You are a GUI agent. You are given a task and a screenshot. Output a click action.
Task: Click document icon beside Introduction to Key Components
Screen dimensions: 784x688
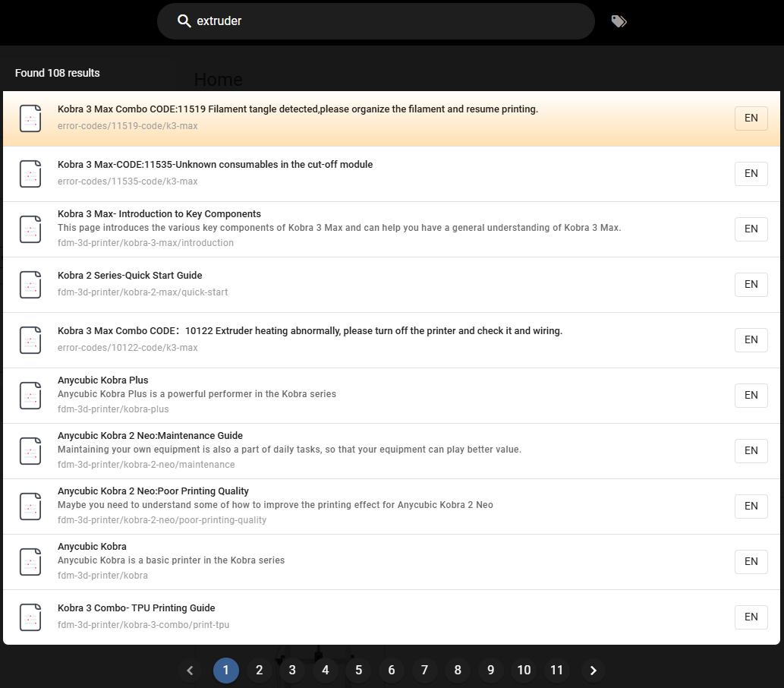pyautogui.click(x=30, y=229)
